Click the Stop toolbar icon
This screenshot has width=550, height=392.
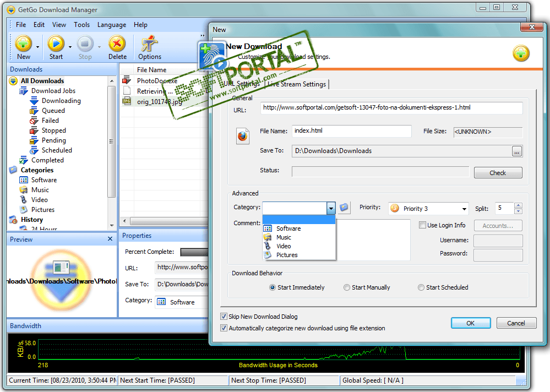pos(85,44)
